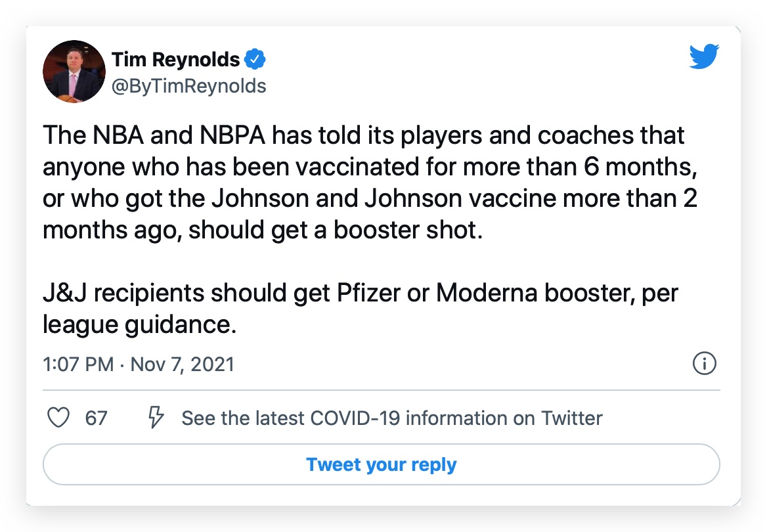
Task: Open the 1:07 PM timestamp
Action: tap(78, 365)
